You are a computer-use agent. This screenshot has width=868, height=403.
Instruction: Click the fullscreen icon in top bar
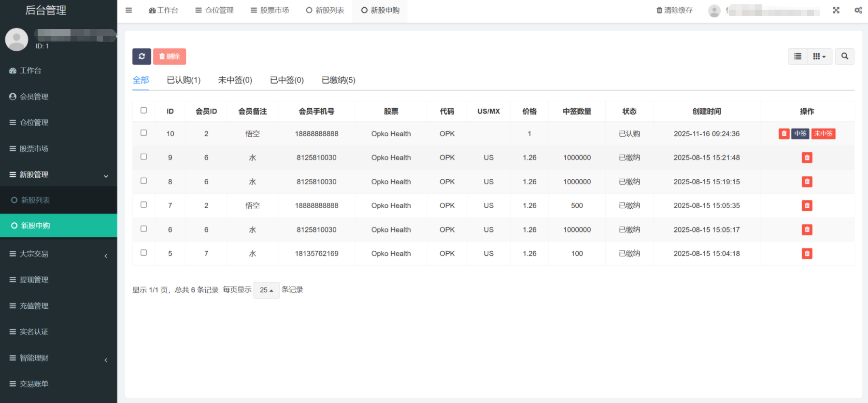(x=836, y=10)
